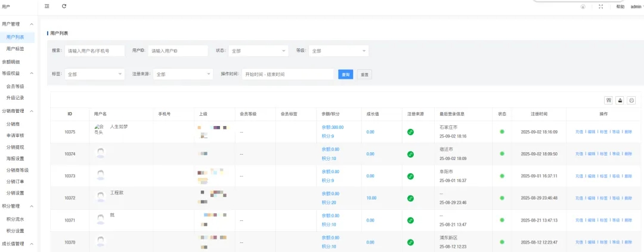Open the 注册来源 dropdown
This screenshot has width=644, height=252.
[182, 75]
